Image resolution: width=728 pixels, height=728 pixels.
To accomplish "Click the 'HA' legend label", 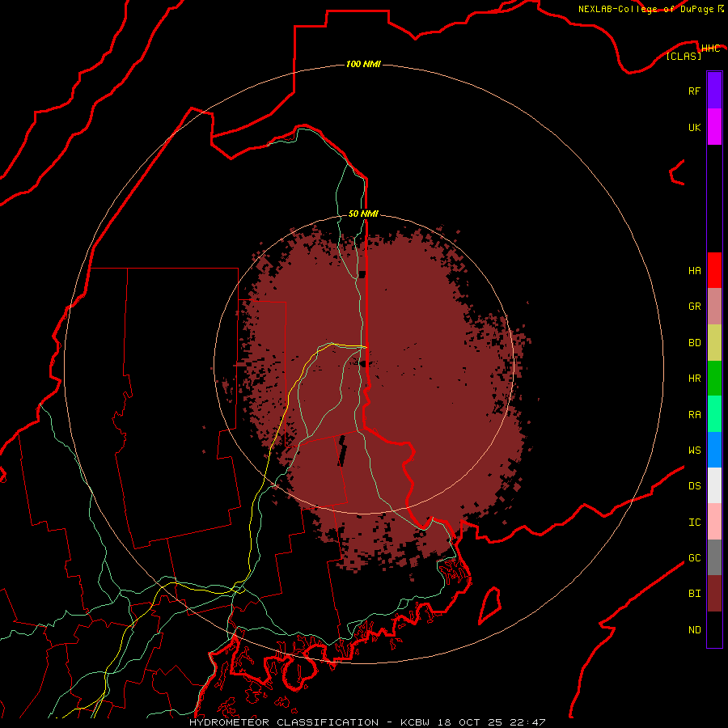I will click(x=694, y=271).
